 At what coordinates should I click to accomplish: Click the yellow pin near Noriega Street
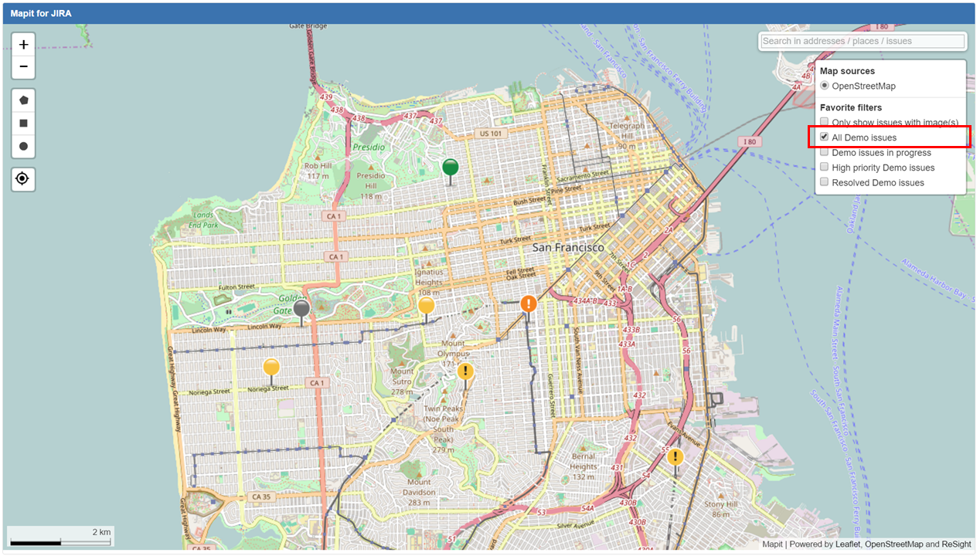[271, 367]
